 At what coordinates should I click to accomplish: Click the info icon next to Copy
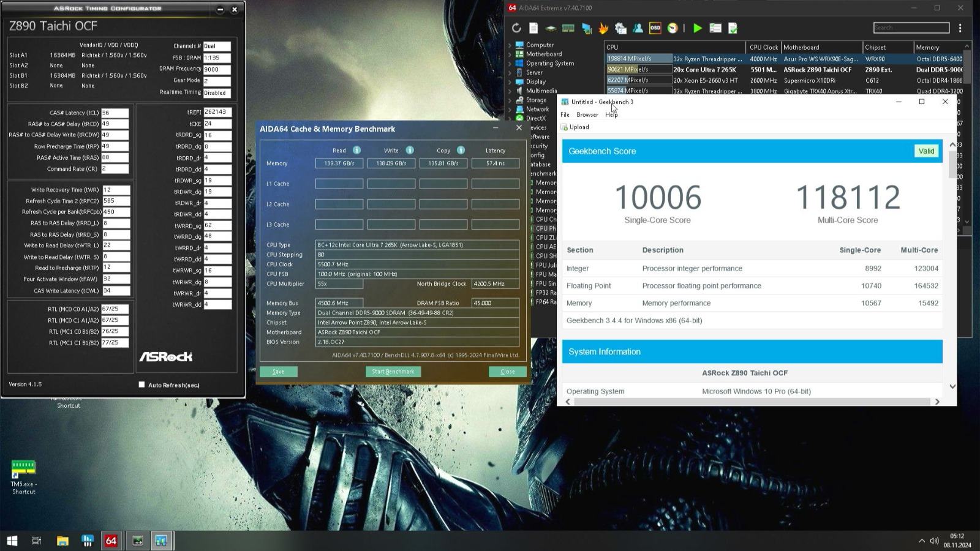461,150
